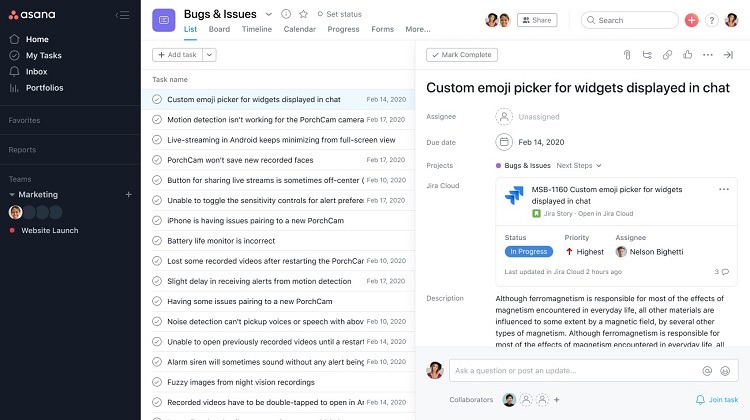The height and width of the screenshot is (420, 750).
Task: Switch to the List tab
Action: [190, 29]
